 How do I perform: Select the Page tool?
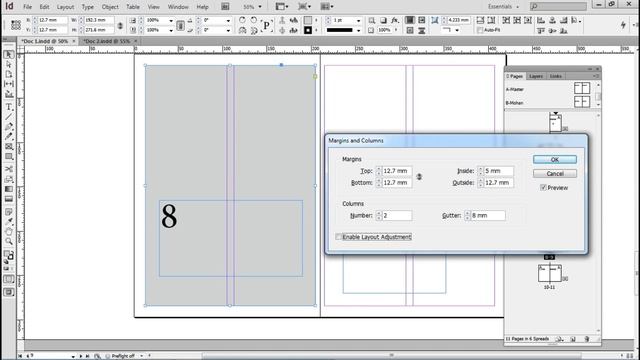[9, 74]
